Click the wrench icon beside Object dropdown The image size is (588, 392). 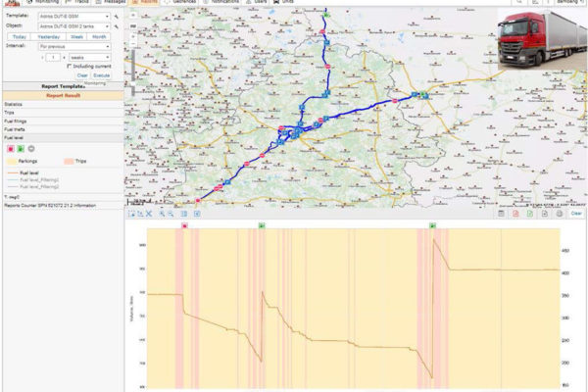tap(117, 26)
